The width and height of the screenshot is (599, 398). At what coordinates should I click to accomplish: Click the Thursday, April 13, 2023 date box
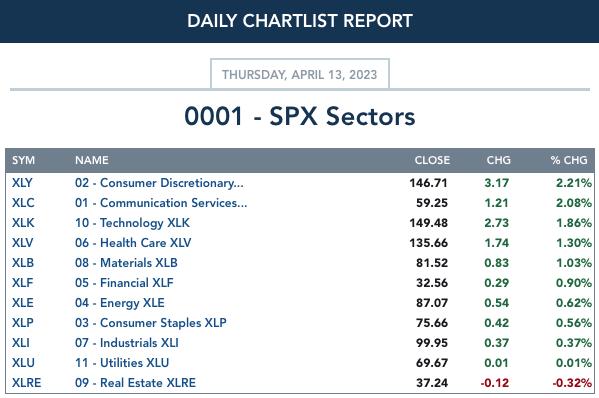tap(300, 74)
